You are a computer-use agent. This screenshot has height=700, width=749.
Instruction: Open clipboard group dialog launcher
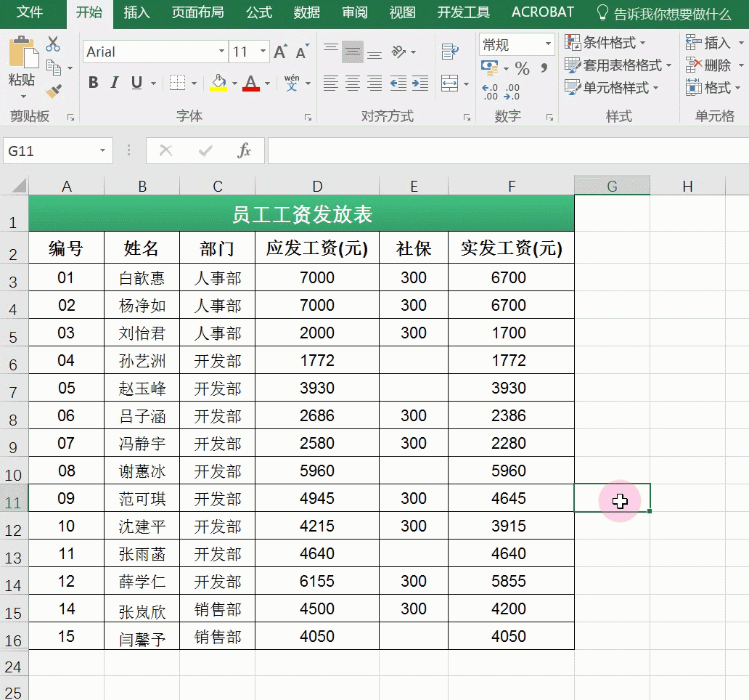70,118
